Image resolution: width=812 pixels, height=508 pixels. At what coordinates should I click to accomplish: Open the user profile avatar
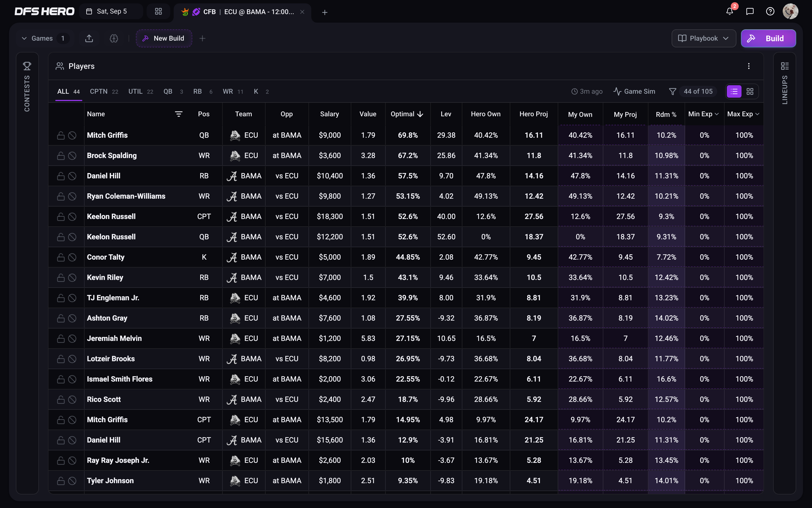(x=791, y=11)
